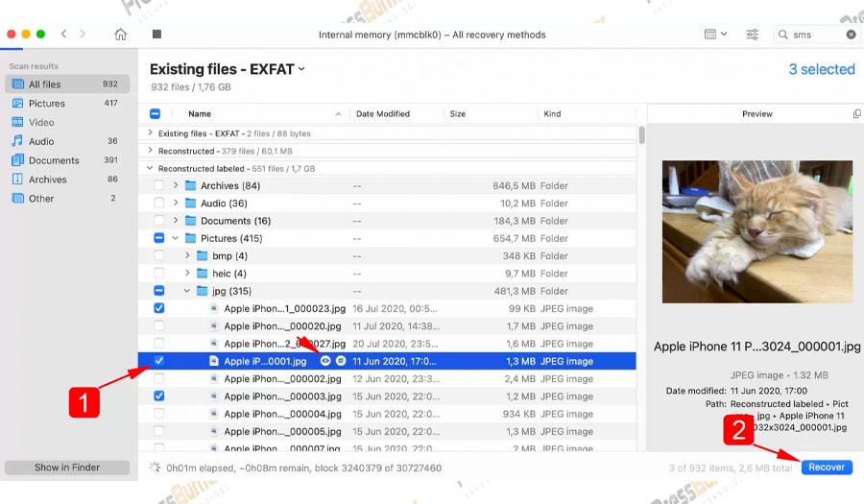Viewport: 864px width, 504px height.
Task: Collapse the jpg (315) folder
Action: [187, 291]
